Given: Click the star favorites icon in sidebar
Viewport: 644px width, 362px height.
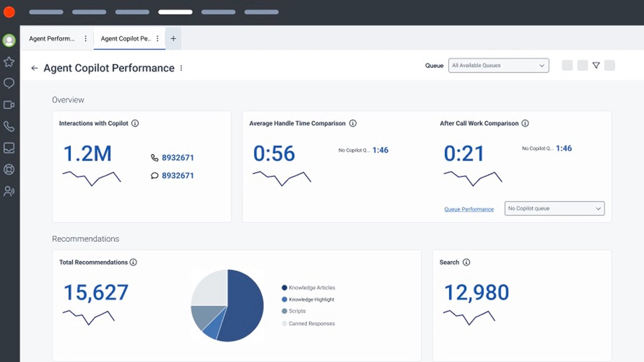Looking at the screenshot, I should point(9,62).
